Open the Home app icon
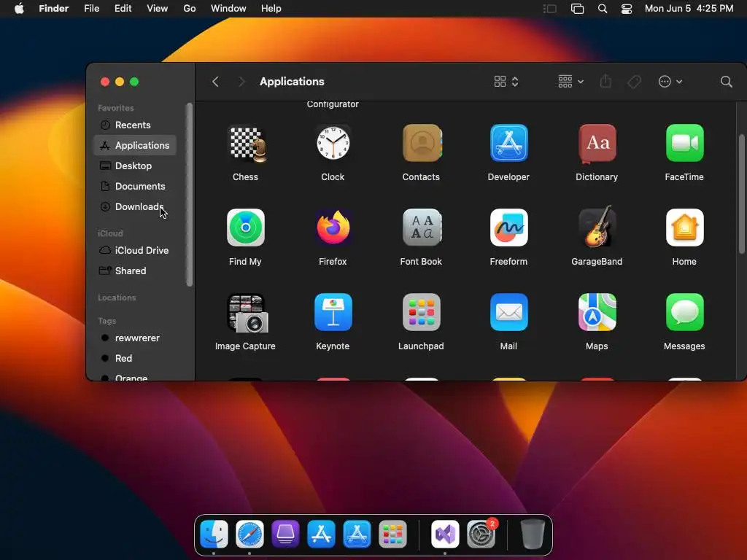 684,227
